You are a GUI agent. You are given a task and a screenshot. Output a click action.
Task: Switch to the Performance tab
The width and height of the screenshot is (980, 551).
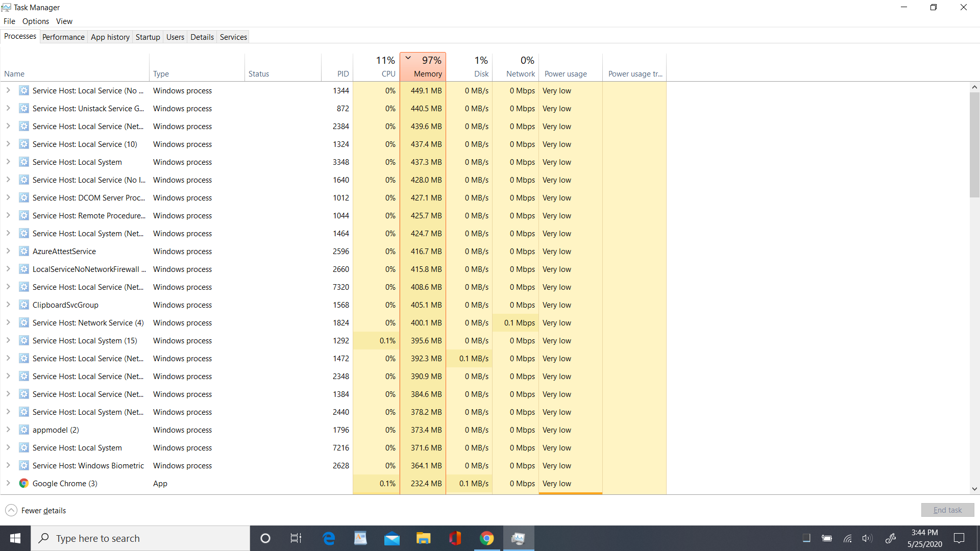click(63, 37)
